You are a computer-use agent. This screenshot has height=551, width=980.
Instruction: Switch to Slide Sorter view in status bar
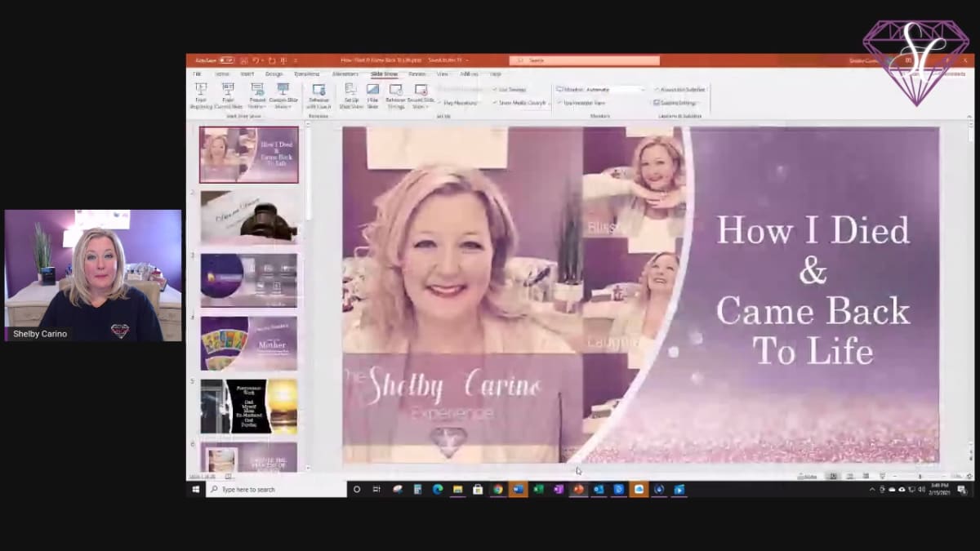pyautogui.click(x=849, y=476)
